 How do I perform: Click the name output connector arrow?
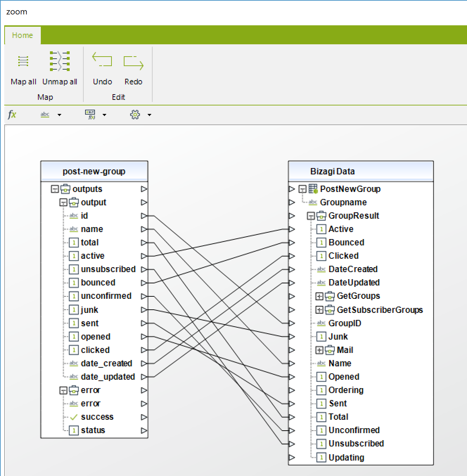pyautogui.click(x=144, y=229)
